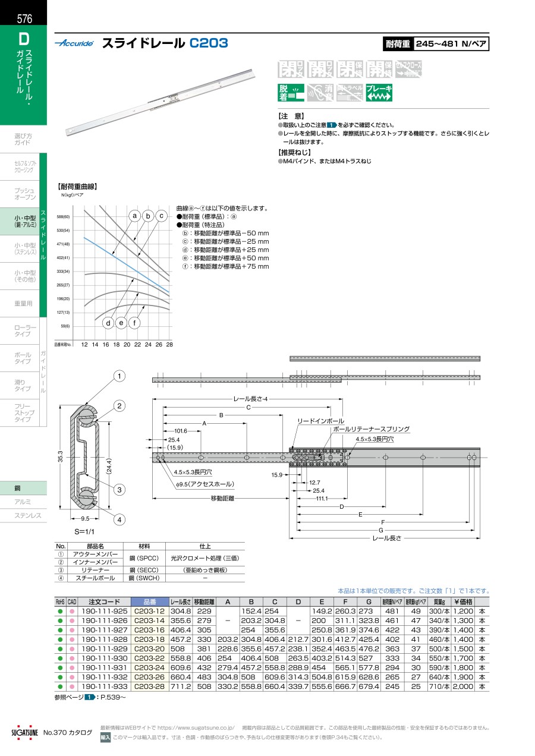Click the grayed-out セルフクローズ feature icon
Screen dimensions: 535x756
408,70
